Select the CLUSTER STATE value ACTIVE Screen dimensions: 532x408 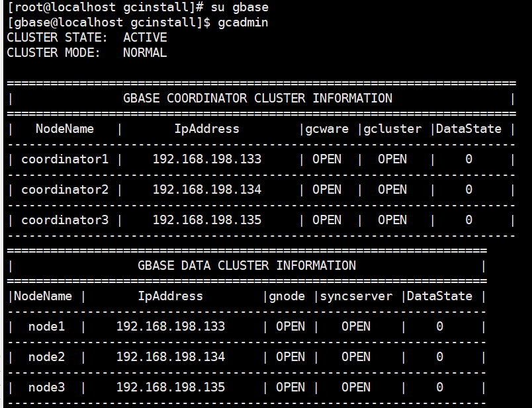[x=145, y=37]
